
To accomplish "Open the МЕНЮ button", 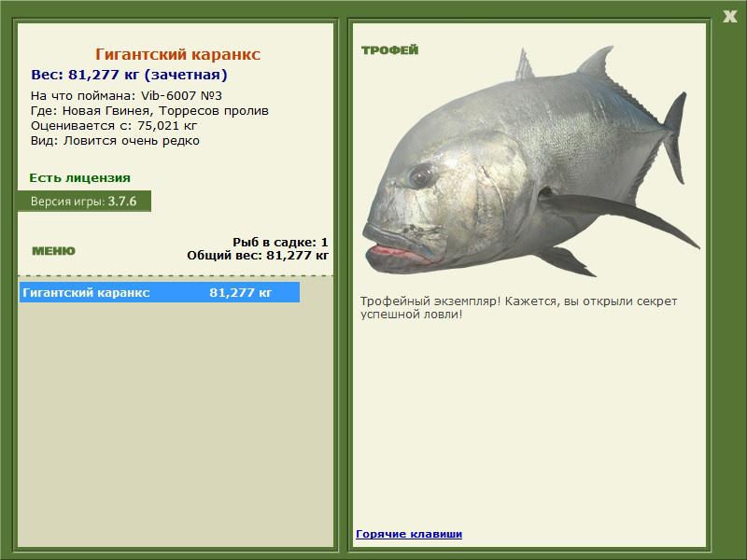I will pos(53,251).
